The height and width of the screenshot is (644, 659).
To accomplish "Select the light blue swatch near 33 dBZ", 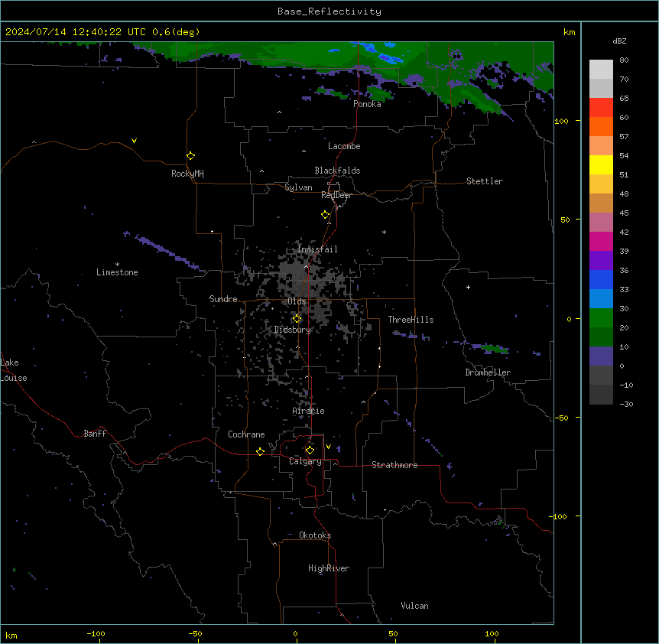I will coord(601,298).
